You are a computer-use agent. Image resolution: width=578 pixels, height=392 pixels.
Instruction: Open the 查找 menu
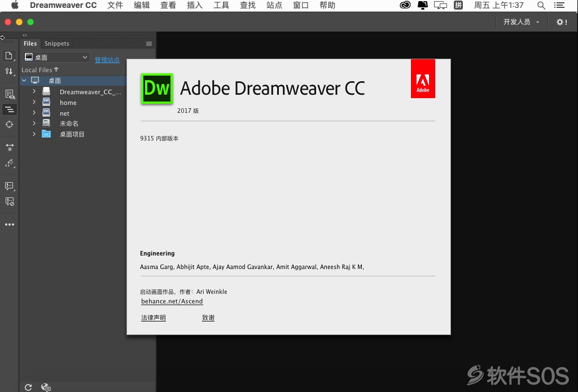(x=248, y=5)
